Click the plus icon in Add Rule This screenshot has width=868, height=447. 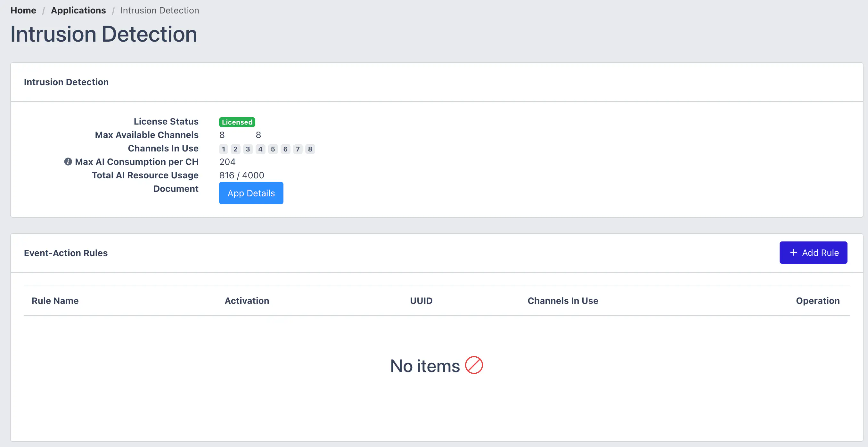[x=794, y=252]
